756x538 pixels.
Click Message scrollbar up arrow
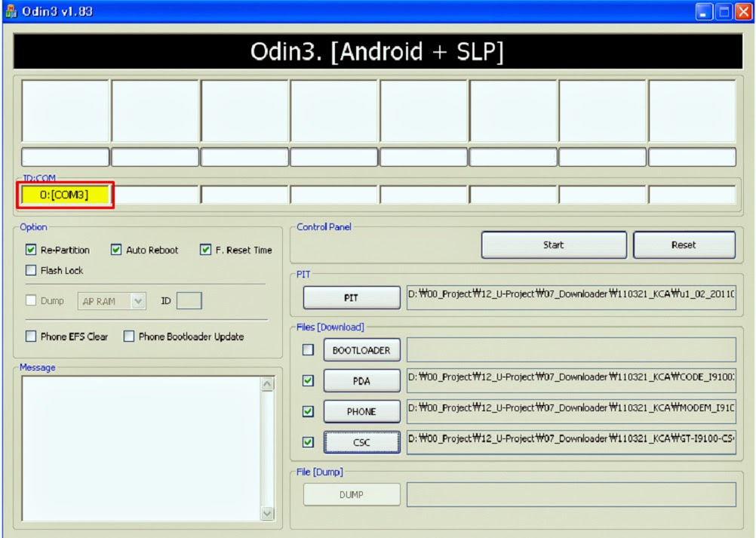coord(268,384)
